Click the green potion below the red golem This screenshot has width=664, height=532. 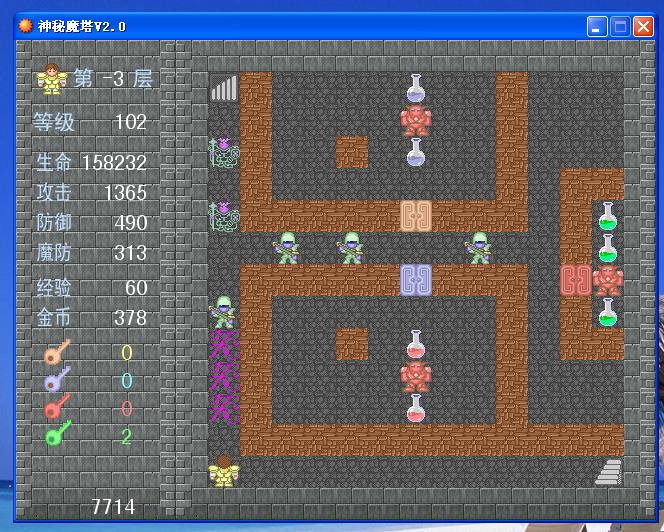[608, 312]
